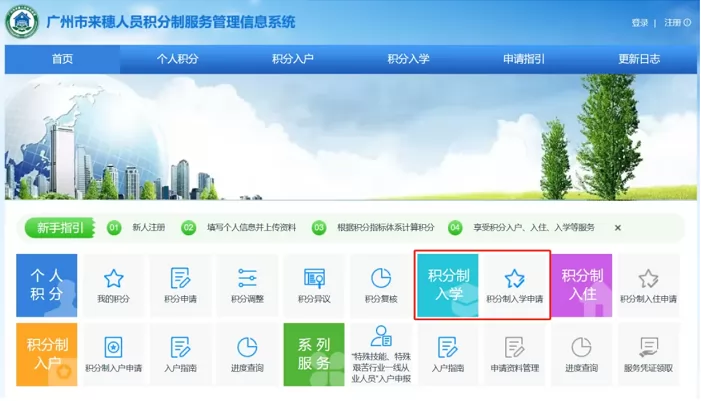Click step 04 享受积分入户、入住、入学等服务

(x=521, y=228)
